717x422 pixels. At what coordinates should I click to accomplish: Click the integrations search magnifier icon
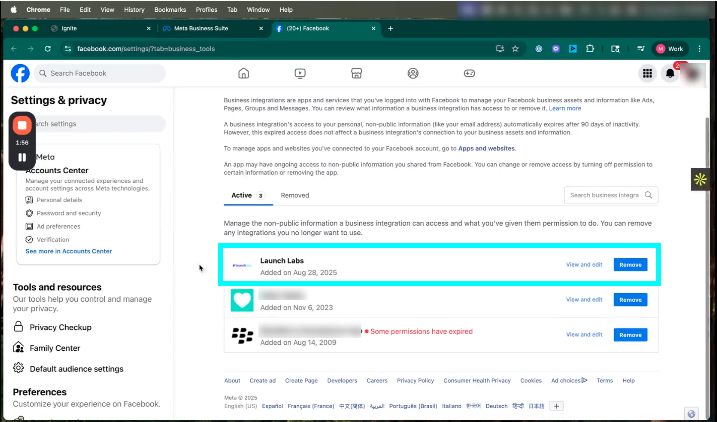click(x=648, y=195)
